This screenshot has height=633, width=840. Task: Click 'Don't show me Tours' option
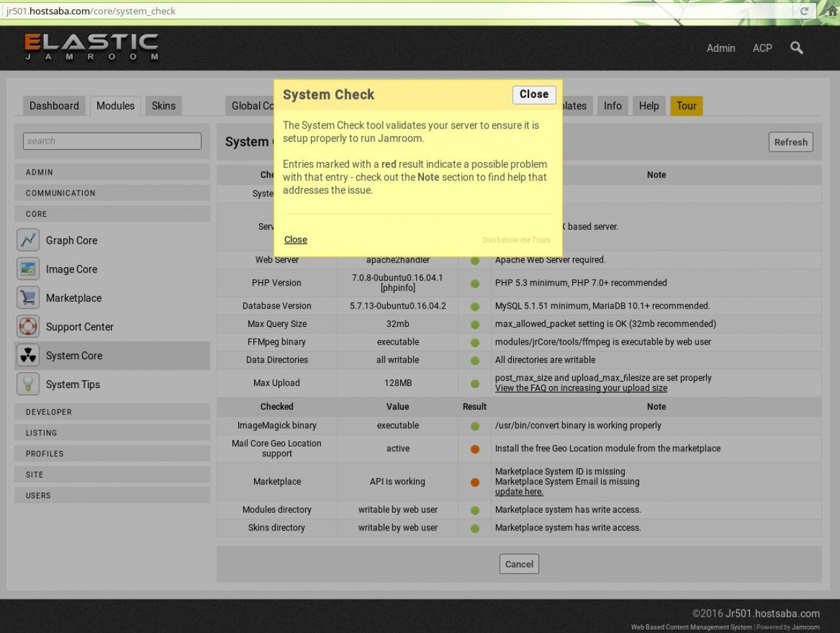[516, 240]
